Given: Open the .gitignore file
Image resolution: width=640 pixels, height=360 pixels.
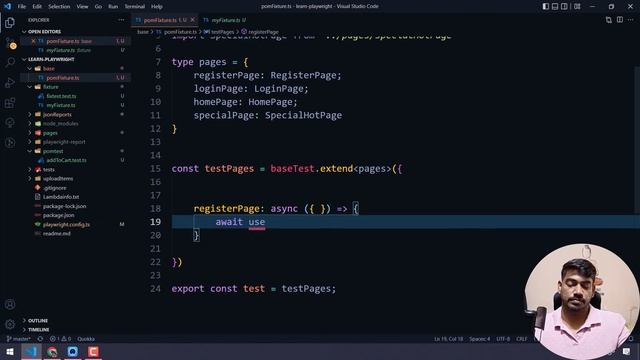Looking at the screenshot, I should coord(54,188).
